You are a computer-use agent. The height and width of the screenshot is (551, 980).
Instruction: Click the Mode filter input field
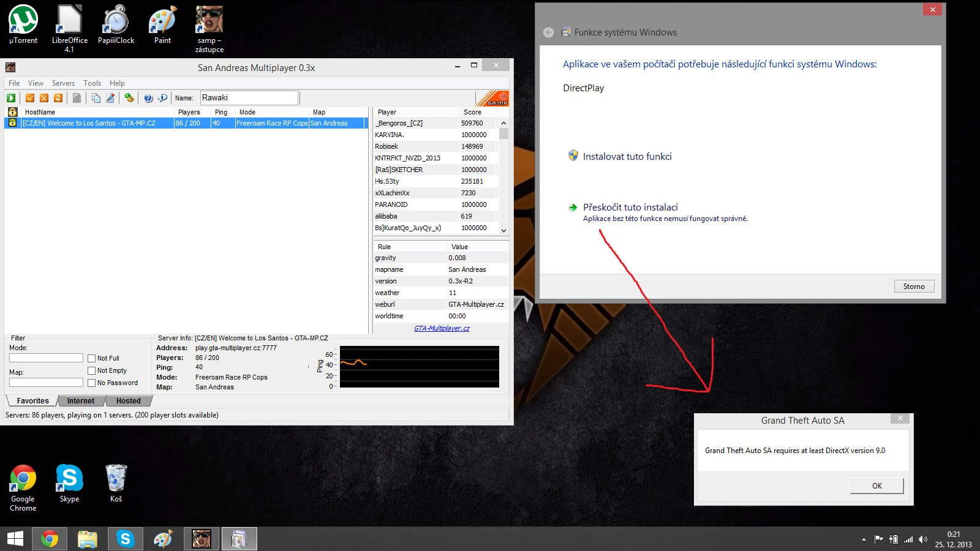click(x=46, y=358)
